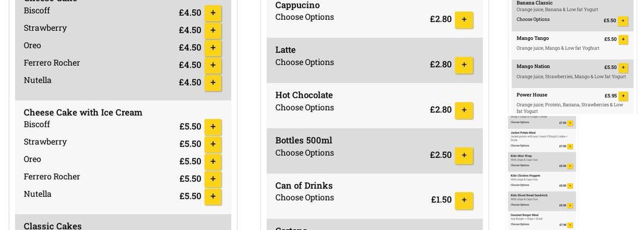Add Mango Tango smoothie to order
This screenshot has height=230, width=644.
coord(623,40)
